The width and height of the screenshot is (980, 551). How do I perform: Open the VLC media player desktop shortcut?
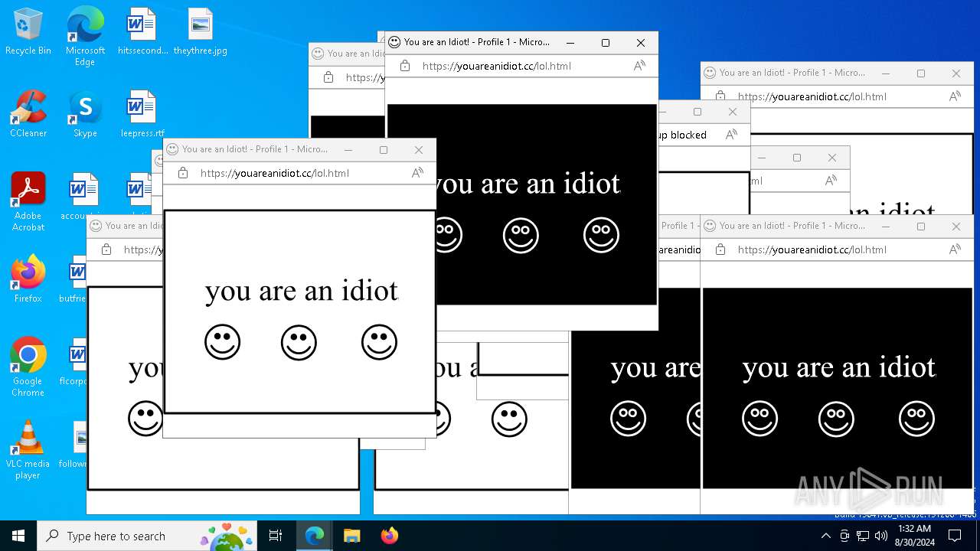[x=28, y=450]
